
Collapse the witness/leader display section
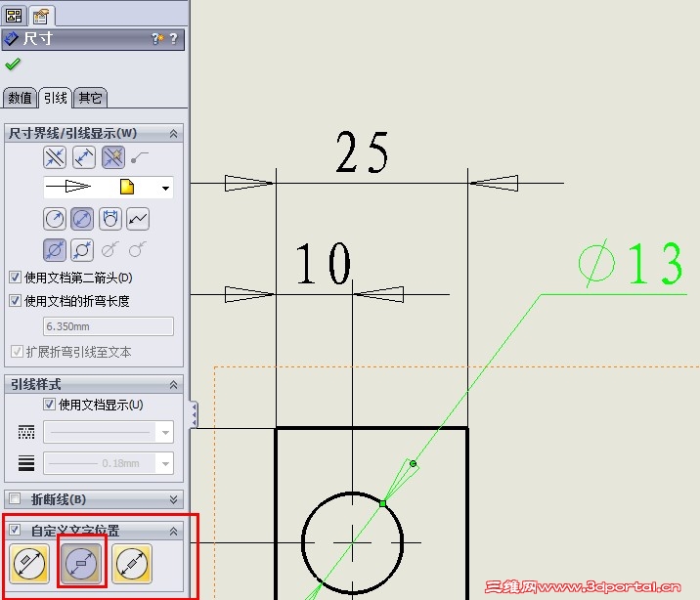click(x=173, y=133)
